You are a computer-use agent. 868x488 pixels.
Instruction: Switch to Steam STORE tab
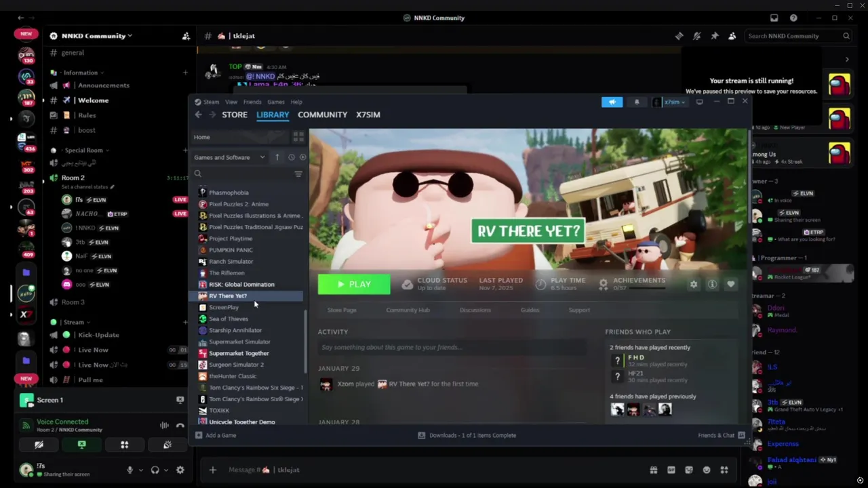point(235,115)
